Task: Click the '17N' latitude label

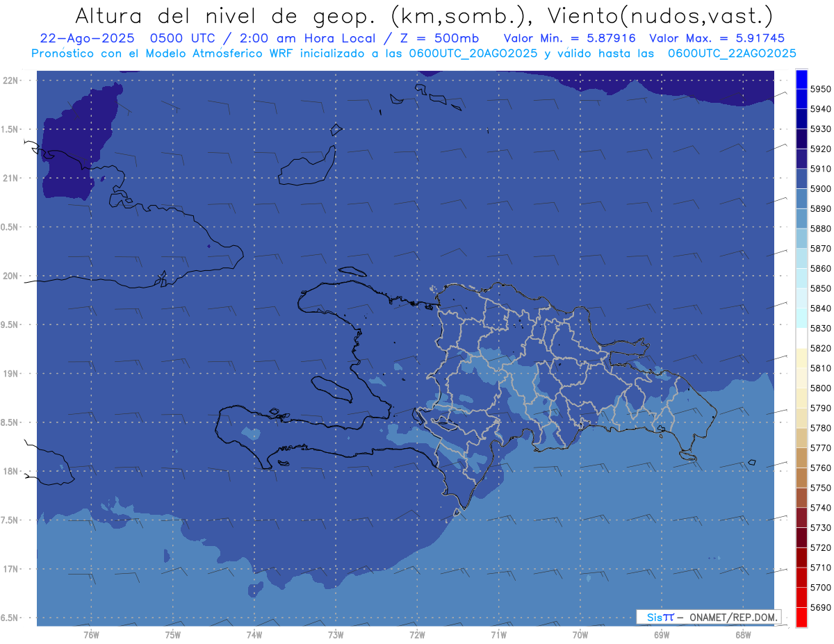Action: (10, 569)
